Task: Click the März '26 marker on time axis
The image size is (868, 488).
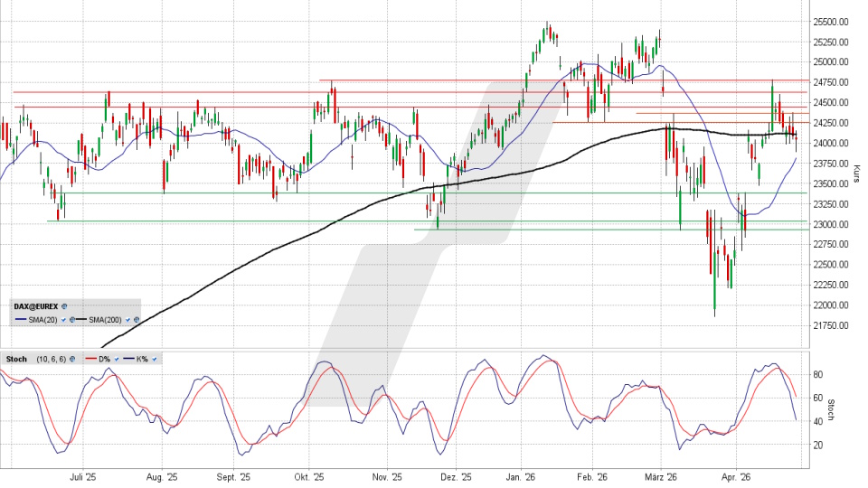Action: [x=661, y=476]
